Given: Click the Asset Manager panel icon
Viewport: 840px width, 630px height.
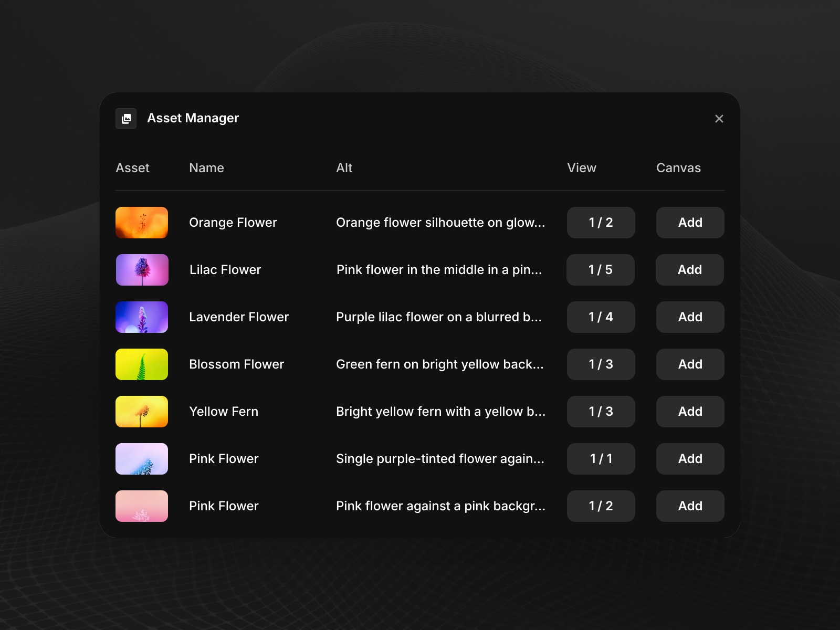Looking at the screenshot, I should 126,119.
